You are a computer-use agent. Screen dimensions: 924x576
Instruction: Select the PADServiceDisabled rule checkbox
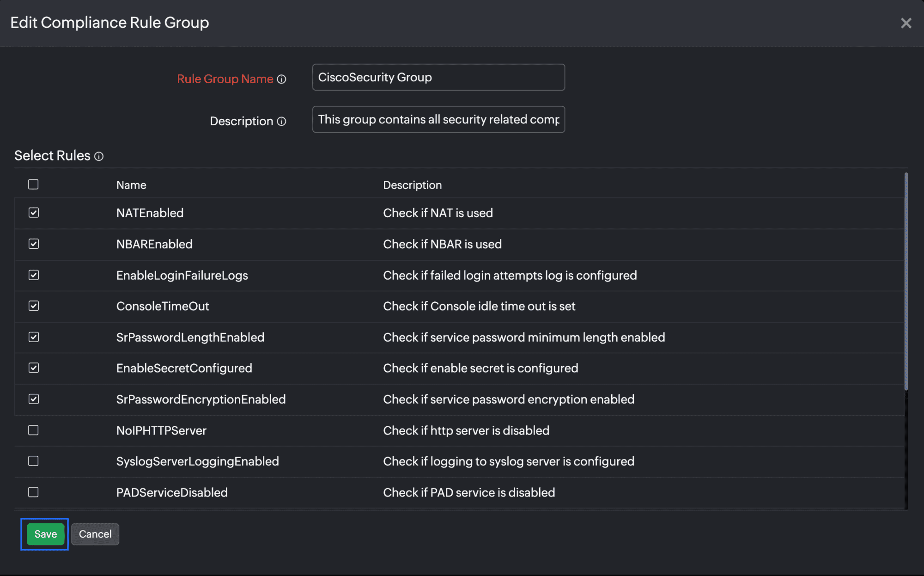tap(33, 492)
